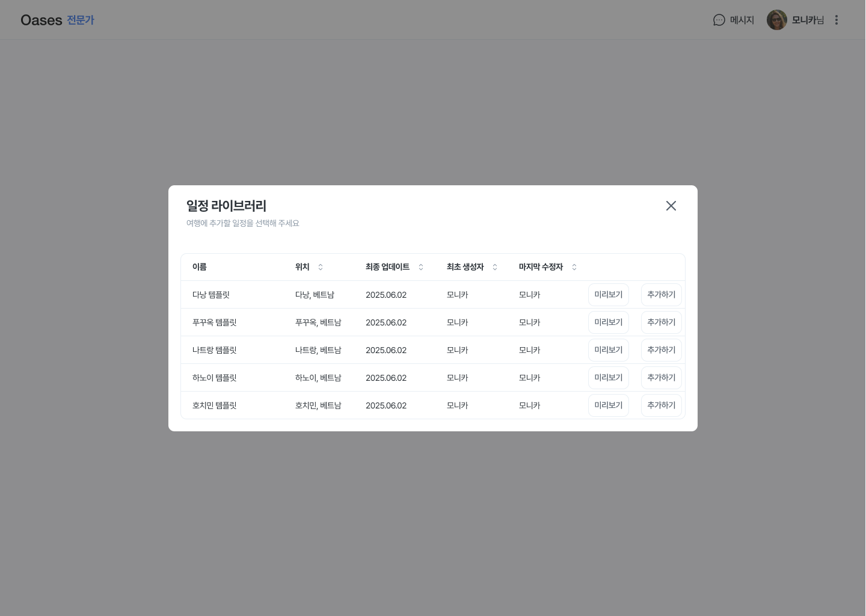Screen dimensions: 866x616
Task: Sort by 마지막 수정자 column arrows
Action: (x=574, y=267)
